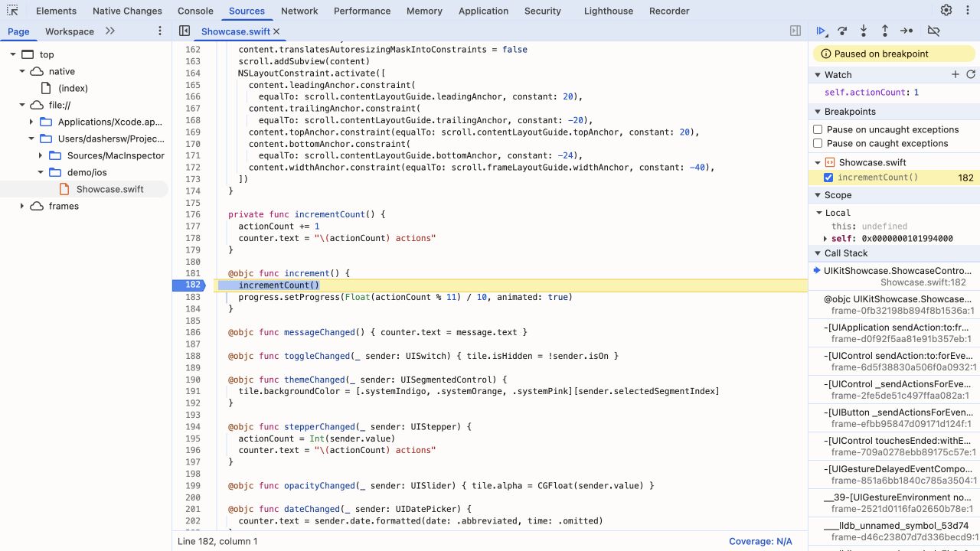
Task: Activate the inspect element picker icon
Action: [x=12, y=11]
